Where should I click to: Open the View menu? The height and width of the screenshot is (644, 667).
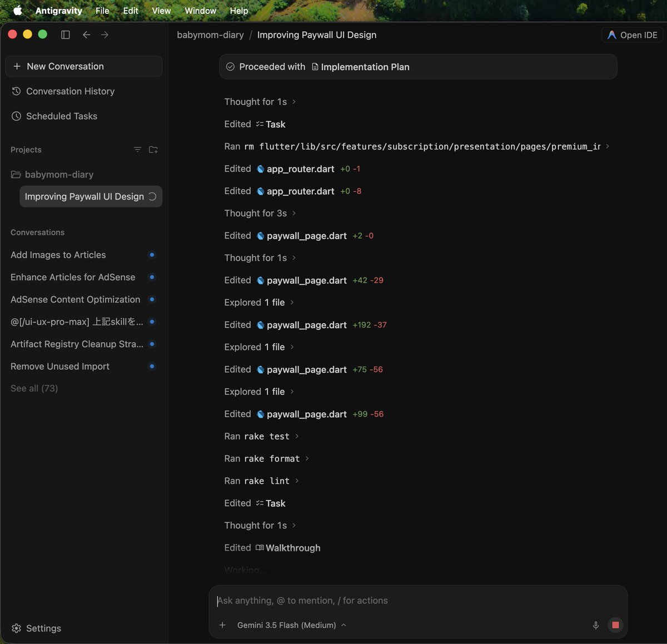click(x=161, y=11)
